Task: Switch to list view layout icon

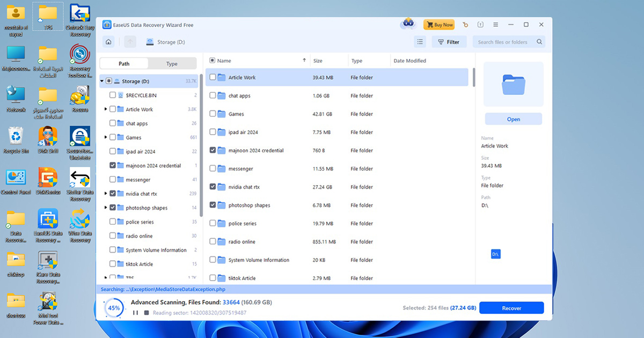Action: pyautogui.click(x=420, y=42)
